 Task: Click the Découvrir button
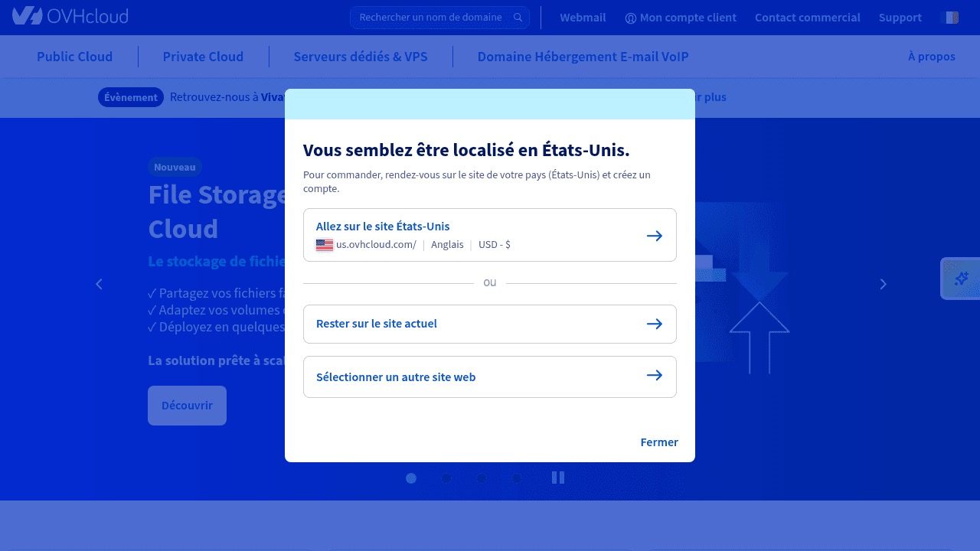coord(187,406)
